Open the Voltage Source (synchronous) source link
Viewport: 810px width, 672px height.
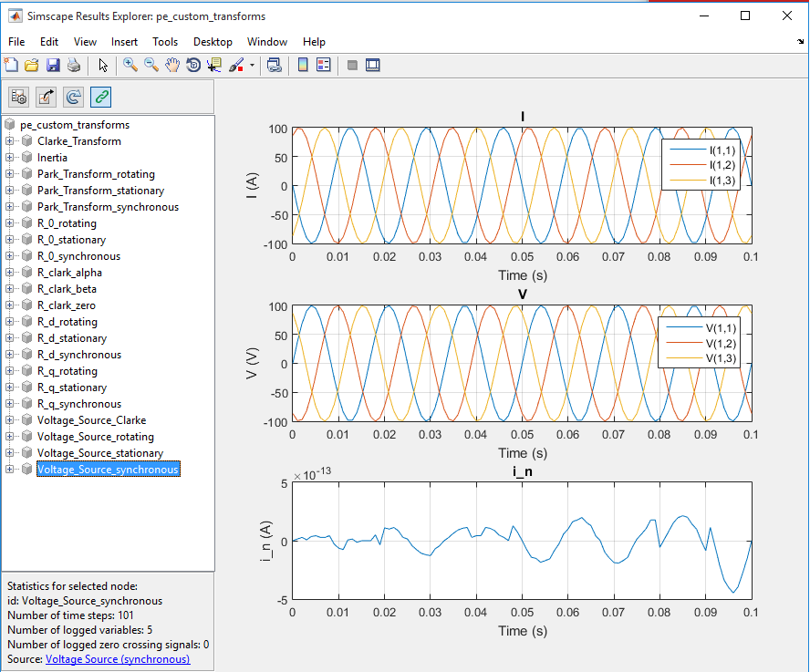(118, 659)
